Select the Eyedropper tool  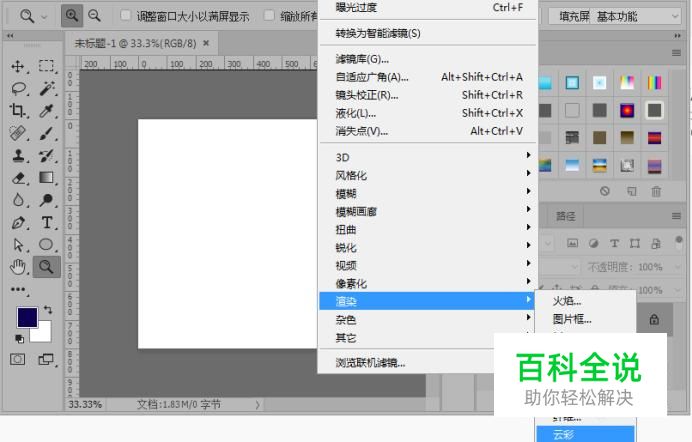[x=46, y=111]
